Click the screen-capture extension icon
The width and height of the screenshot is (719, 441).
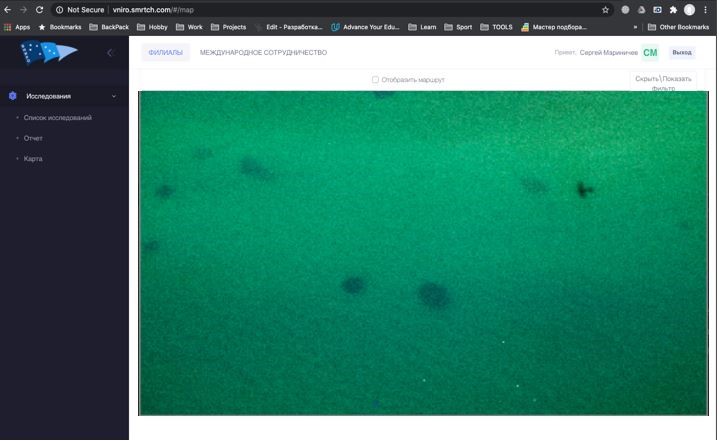pyautogui.click(x=657, y=10)
